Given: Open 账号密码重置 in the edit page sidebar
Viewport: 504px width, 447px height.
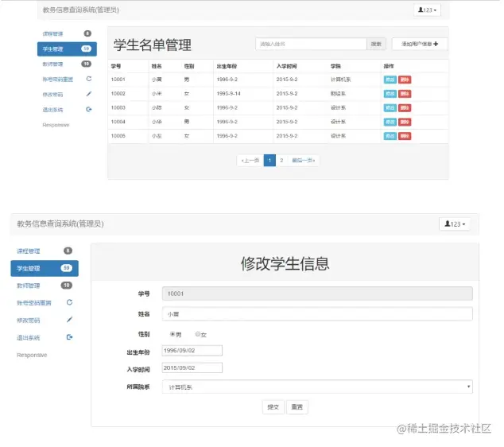Looking at the screenshot, I should point(33,303).
